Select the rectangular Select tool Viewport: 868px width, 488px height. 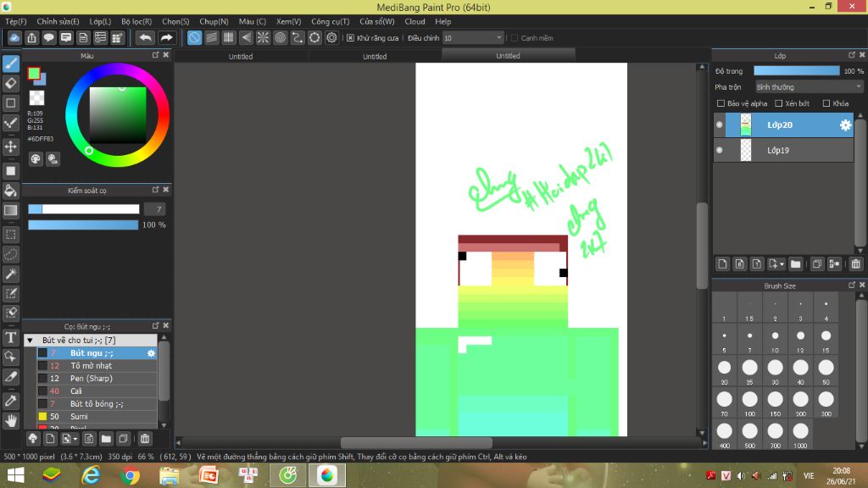[10, 235]
